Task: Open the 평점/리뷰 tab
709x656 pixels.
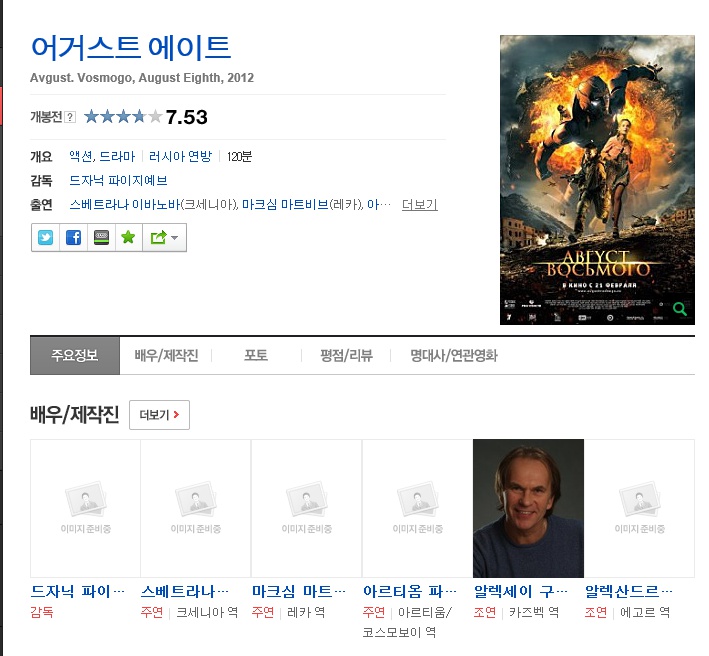Action: coord(346,355)
